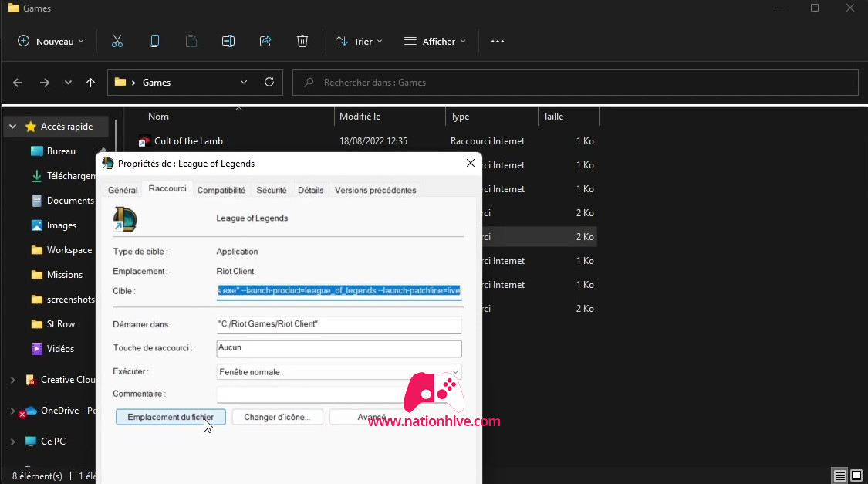This screenshot has height=484, width=868.
Task: Click the Delete trash icon
Action: tap(302, 41)
